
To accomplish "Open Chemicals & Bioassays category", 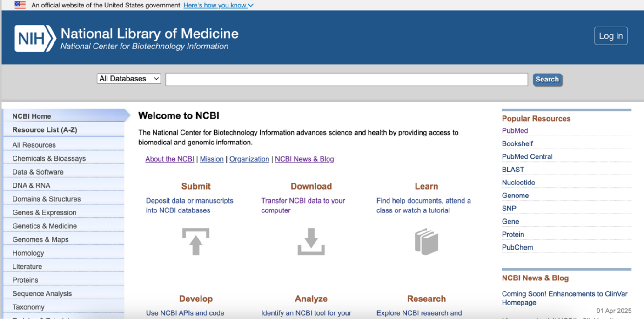I will point(49,158).
